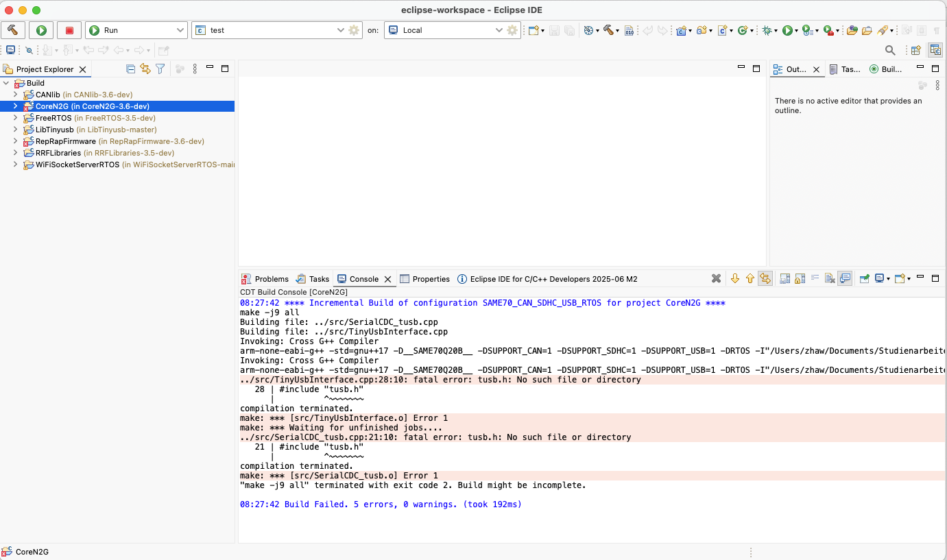Toggle the Console show source of selected error button
This screenshot has height=560, width=947.
(765, 278)
